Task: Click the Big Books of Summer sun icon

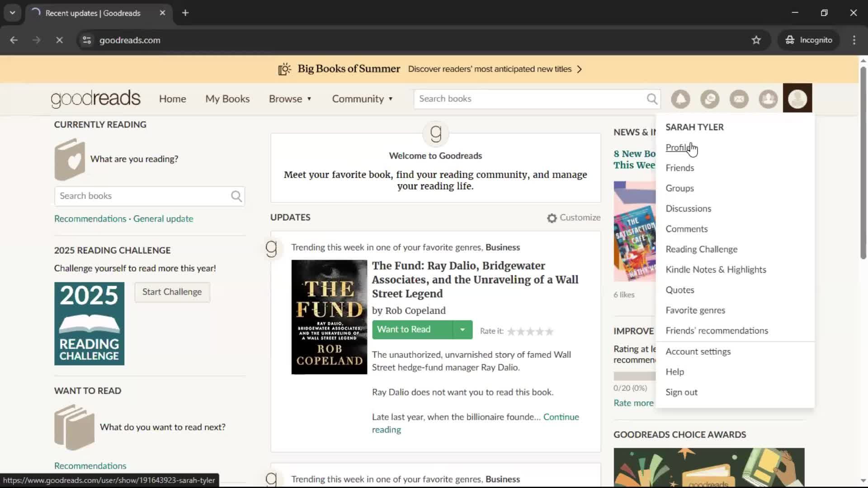Action: [x=284, y=69]
